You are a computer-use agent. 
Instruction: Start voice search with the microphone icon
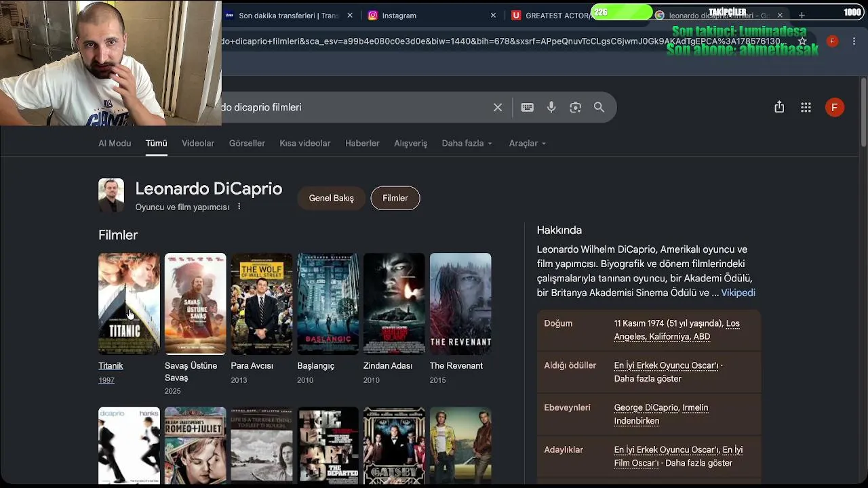551,107
